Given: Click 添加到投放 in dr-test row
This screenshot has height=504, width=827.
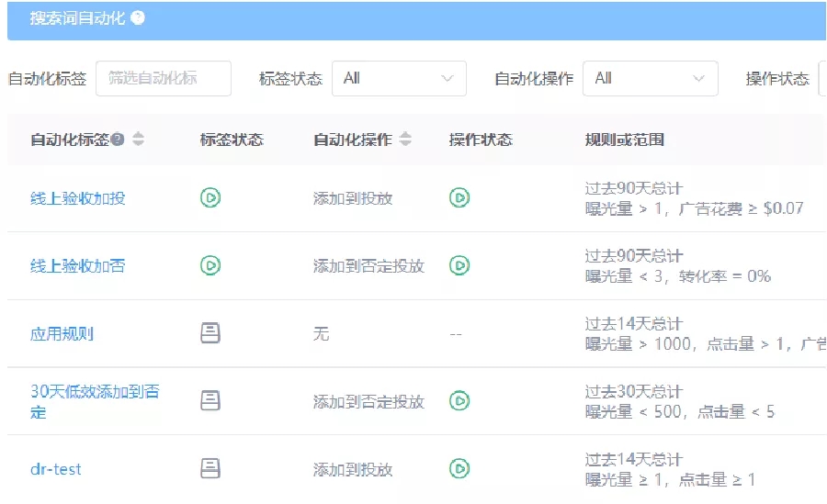Looking at the screenshot, I should 353,469.
